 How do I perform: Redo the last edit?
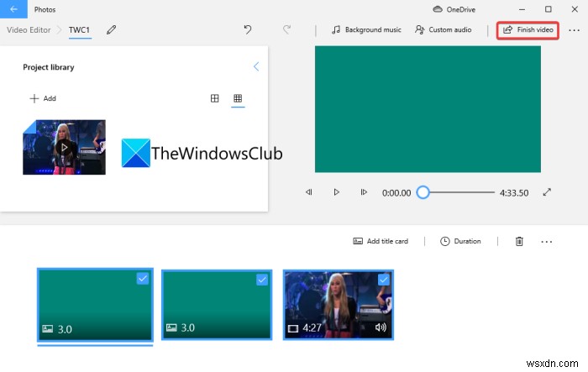(287, 29)
